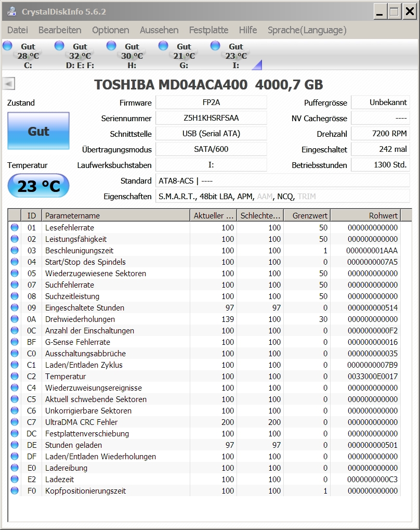420x530 pixels.
Task: Click the Eigenschaften features field
Action: 282,197
